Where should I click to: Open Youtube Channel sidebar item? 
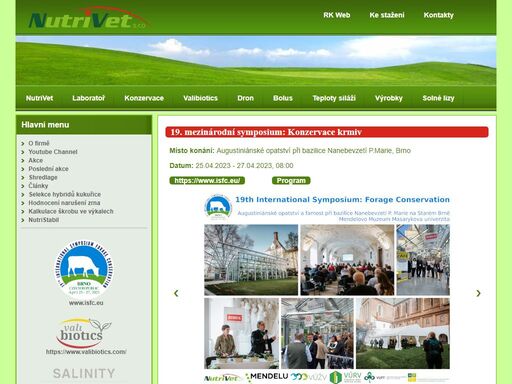pos(53,152)
